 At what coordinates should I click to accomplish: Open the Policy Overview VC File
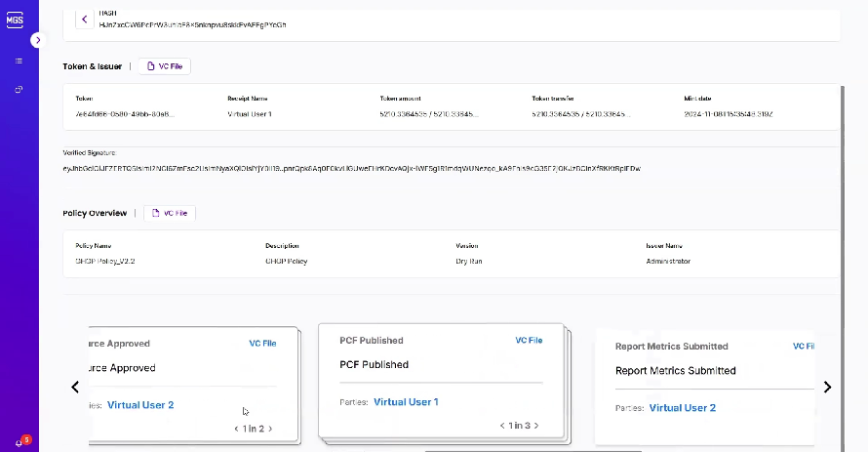[x=170, y=212]
